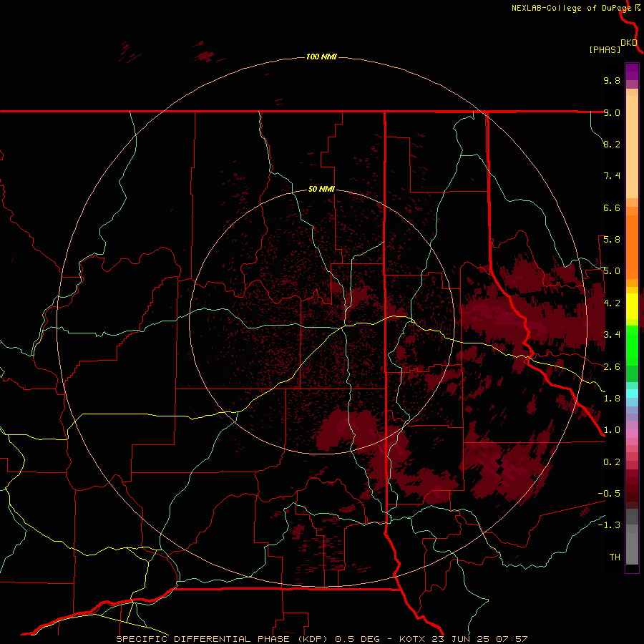Viewport: 644px width, 644px height.
Task: Click the bright green swatch in the color bar
Action: click(x=632, y=345)
